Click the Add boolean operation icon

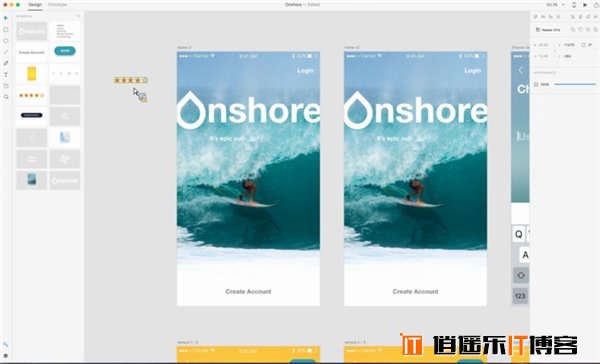coord(573,30)
